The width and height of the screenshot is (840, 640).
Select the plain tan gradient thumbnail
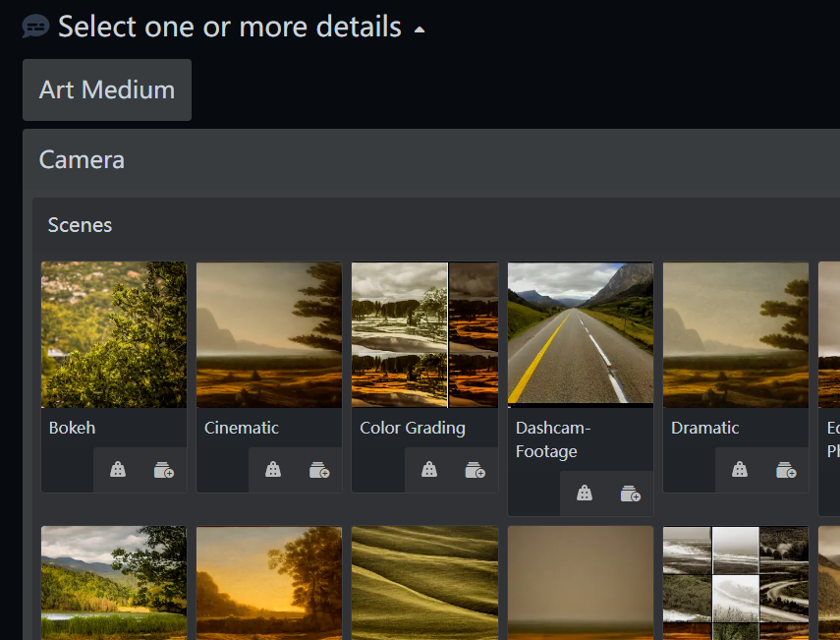[x=581, y=583]
